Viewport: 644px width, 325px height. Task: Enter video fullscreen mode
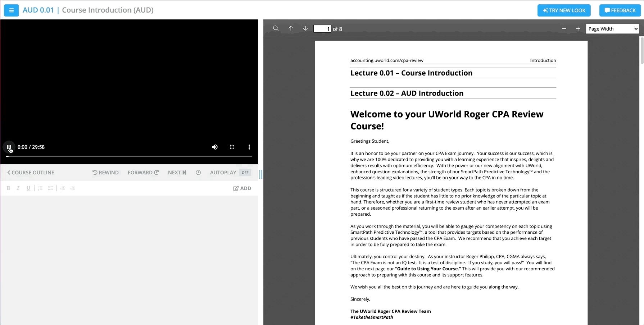click(232, 147)
